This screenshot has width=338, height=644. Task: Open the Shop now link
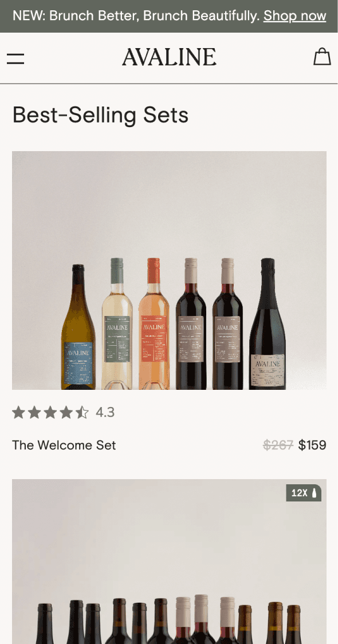294,16
